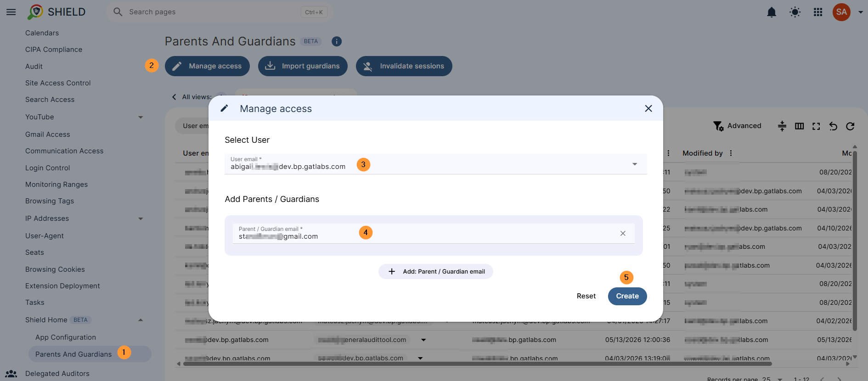Collapse All views with back chevron

[x=174, y=97]
